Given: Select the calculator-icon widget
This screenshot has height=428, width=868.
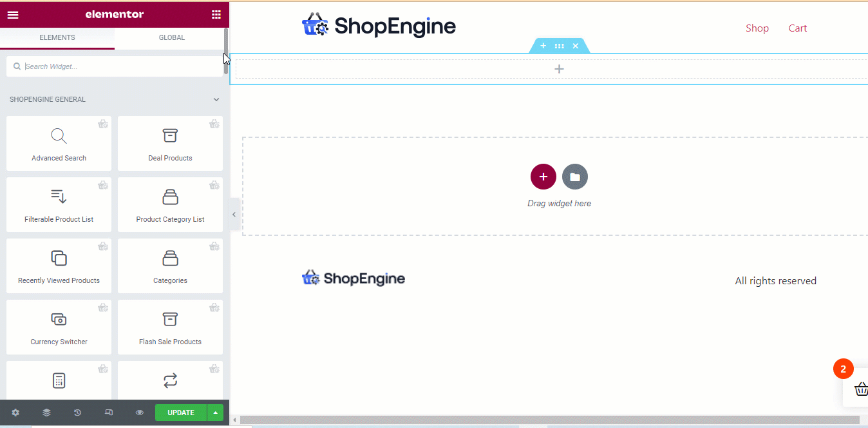Looking at the screenshot, I should 59,380.
